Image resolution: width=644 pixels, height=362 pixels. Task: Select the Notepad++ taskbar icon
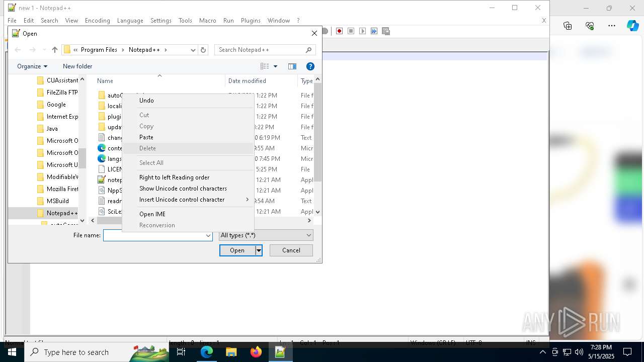tap(280, 352)
